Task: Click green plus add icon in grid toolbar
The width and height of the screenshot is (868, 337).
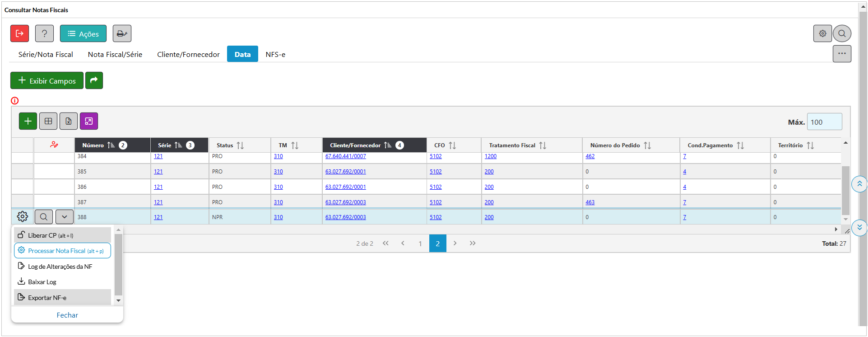Action: tap(28, 121)
